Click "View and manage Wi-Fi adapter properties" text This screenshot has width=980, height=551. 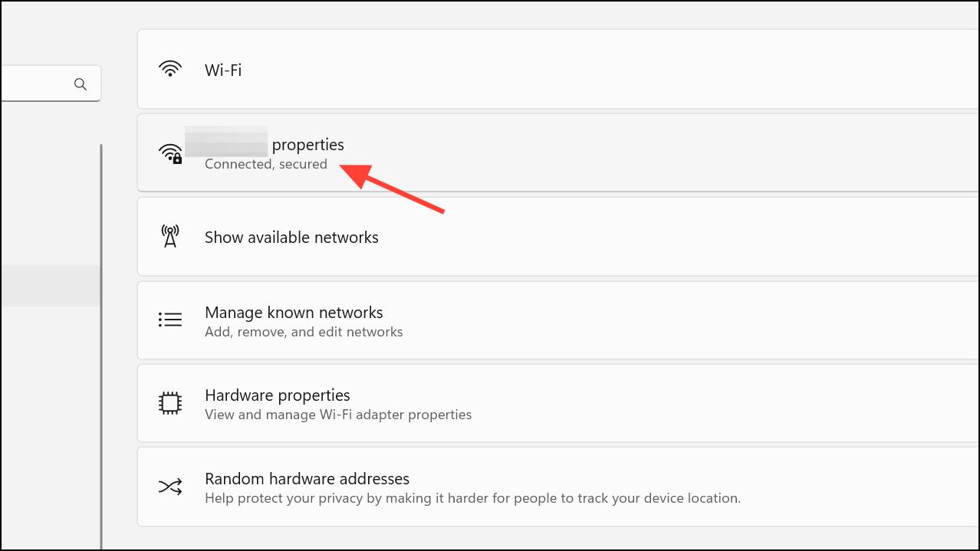coord(338,415)
